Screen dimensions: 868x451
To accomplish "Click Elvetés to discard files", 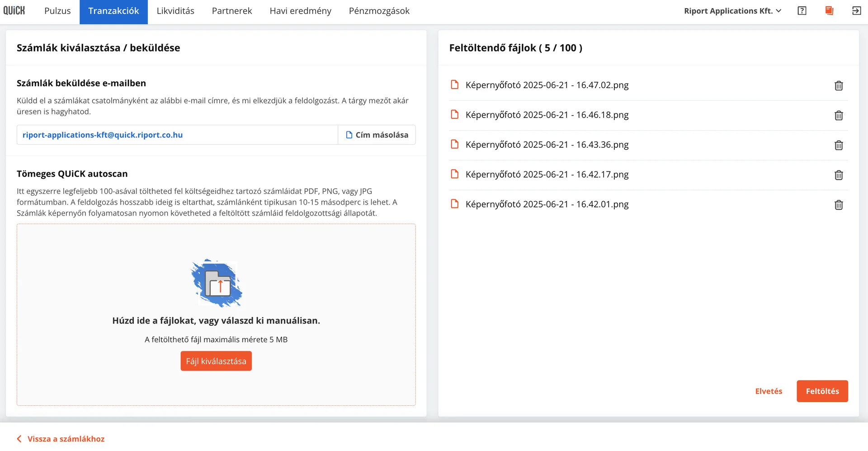I will tap(769, 391).
